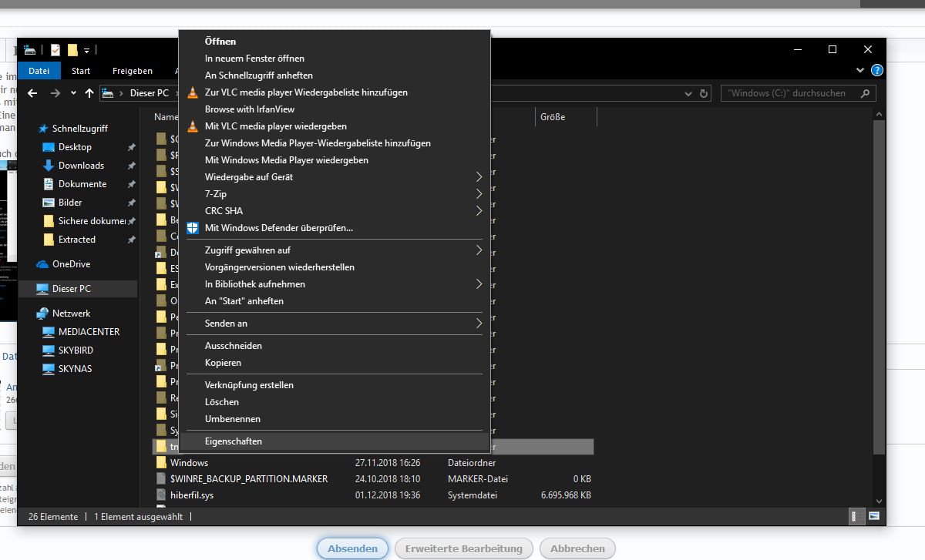Viewport: 925px width, 560px height.
Task: Click the Absenden button in the forum page
Action: pyautogui.click(x=352, y=548)
